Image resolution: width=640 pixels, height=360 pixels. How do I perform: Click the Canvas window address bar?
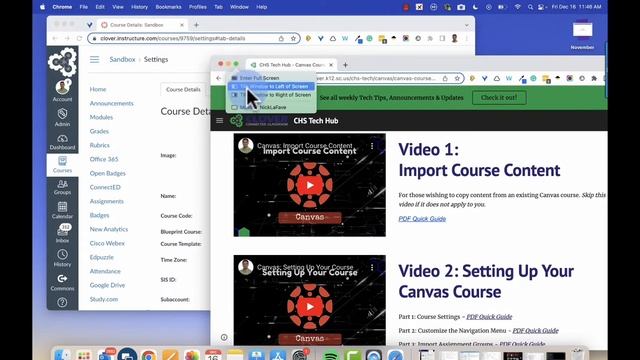[x=194, y=38]
